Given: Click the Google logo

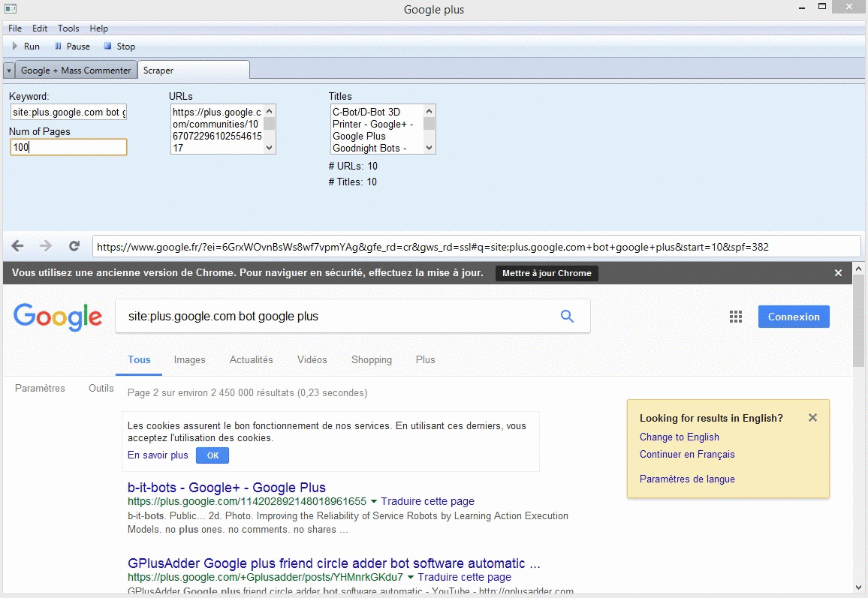Looking at the screenshot, I should 58,317.
